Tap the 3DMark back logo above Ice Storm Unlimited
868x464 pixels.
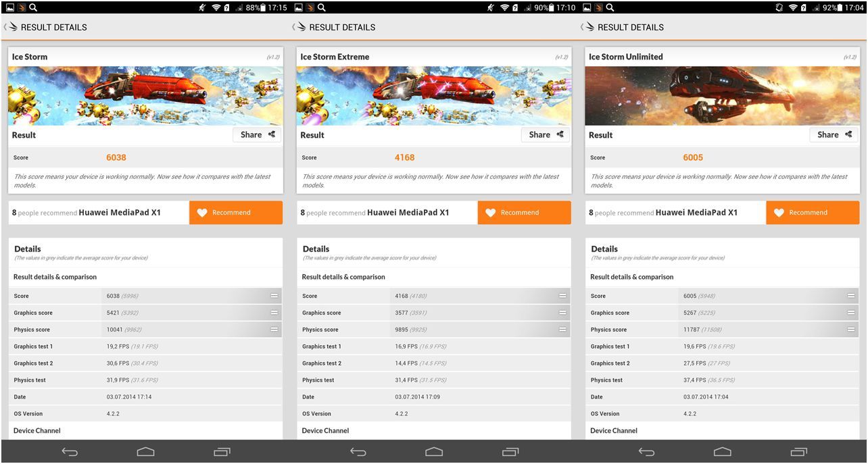click(x=588, y=27)
